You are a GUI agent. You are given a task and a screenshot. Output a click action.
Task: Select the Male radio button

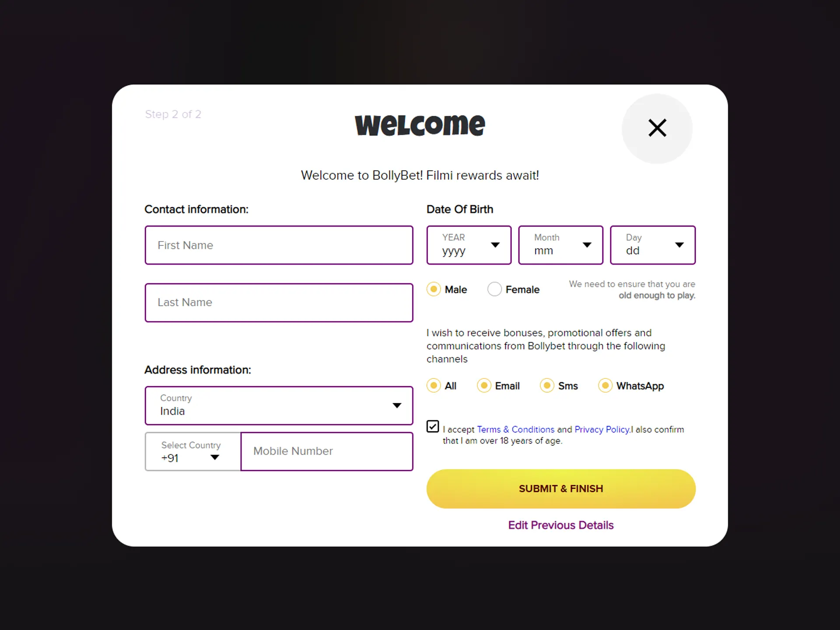click(x=433, y=289)
